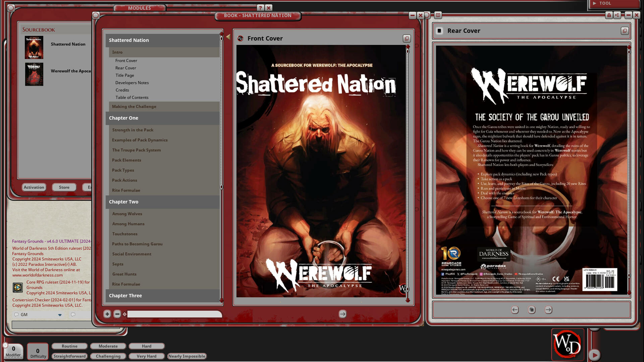The height and width of the screenshot is (362, 644).
Task: Switch to the MODULES tab
Action: tap(140, 8)
